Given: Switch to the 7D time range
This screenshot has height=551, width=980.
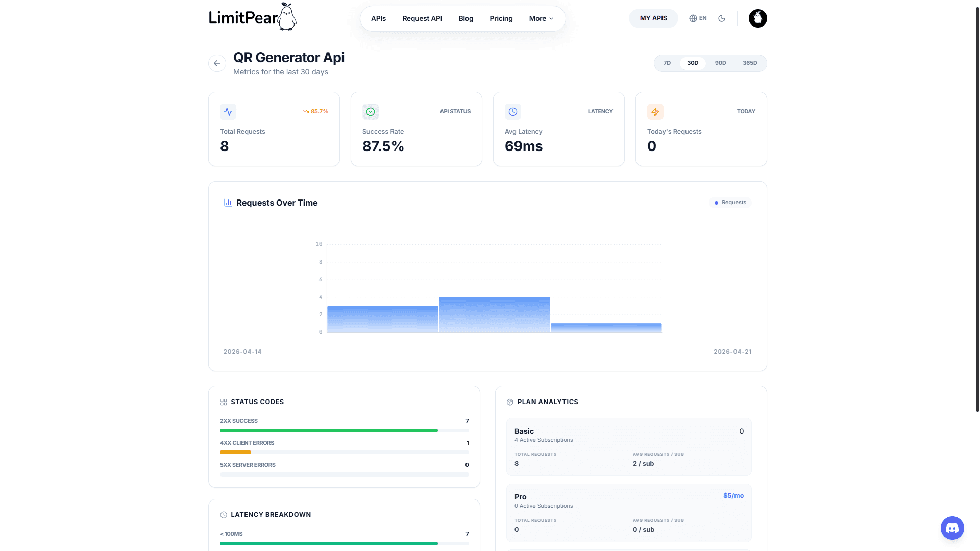Looking at the screenshot, I should [667, 63].
